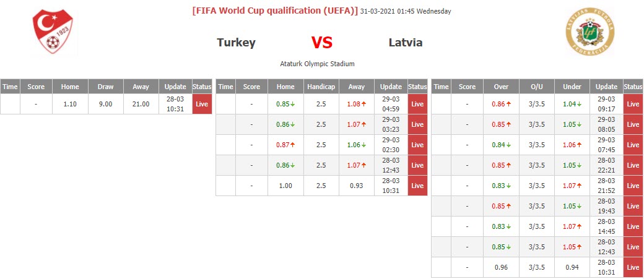This screenshot has height=279, width=644.
Task: Click the Handicap column header
Action: click(321, 87)
